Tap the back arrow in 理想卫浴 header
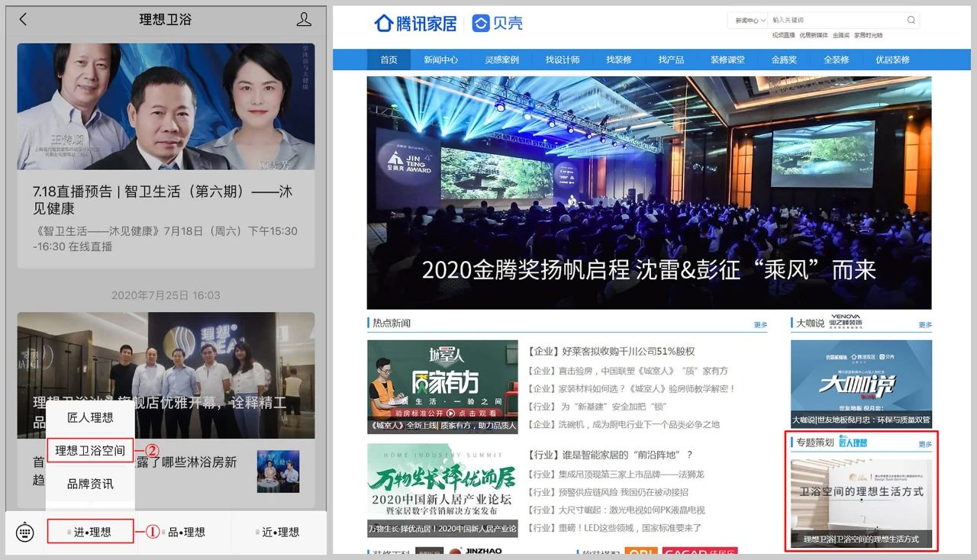This screenshot has width=977, height=560. pos(23,20)
